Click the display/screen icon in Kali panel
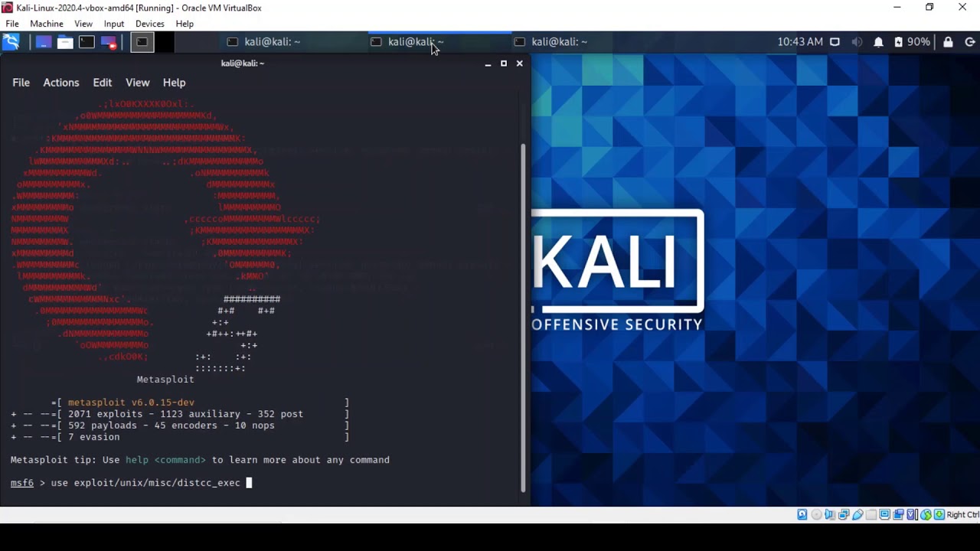The image size is (980, 551). pos(835,42)
